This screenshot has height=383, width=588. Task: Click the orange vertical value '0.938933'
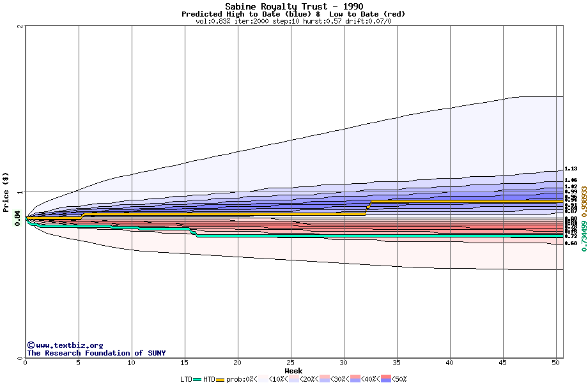coord(584,202)
